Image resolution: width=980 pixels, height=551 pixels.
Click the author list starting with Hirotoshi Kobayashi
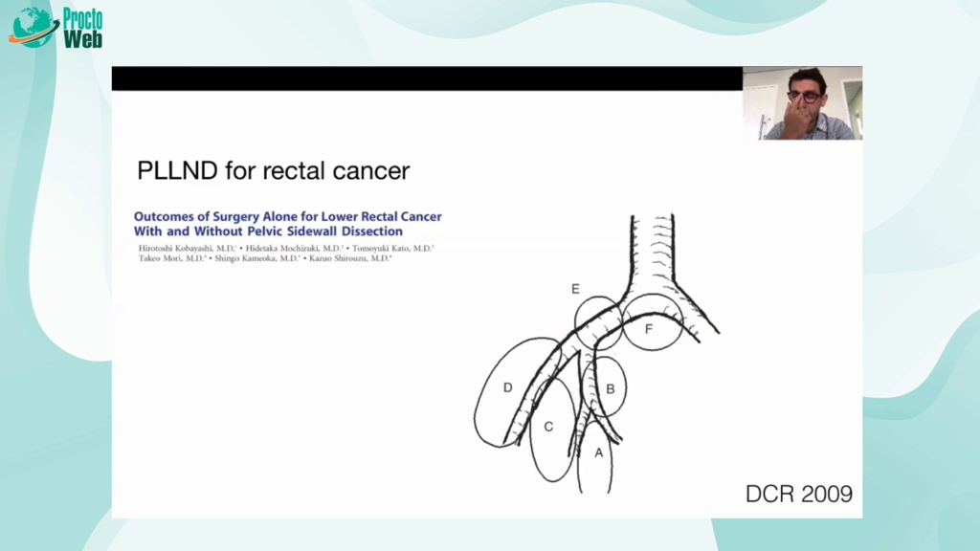285,253
